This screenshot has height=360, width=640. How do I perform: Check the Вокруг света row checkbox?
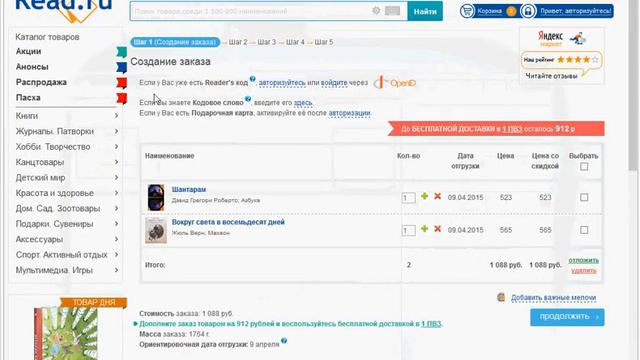click(584, 230)
